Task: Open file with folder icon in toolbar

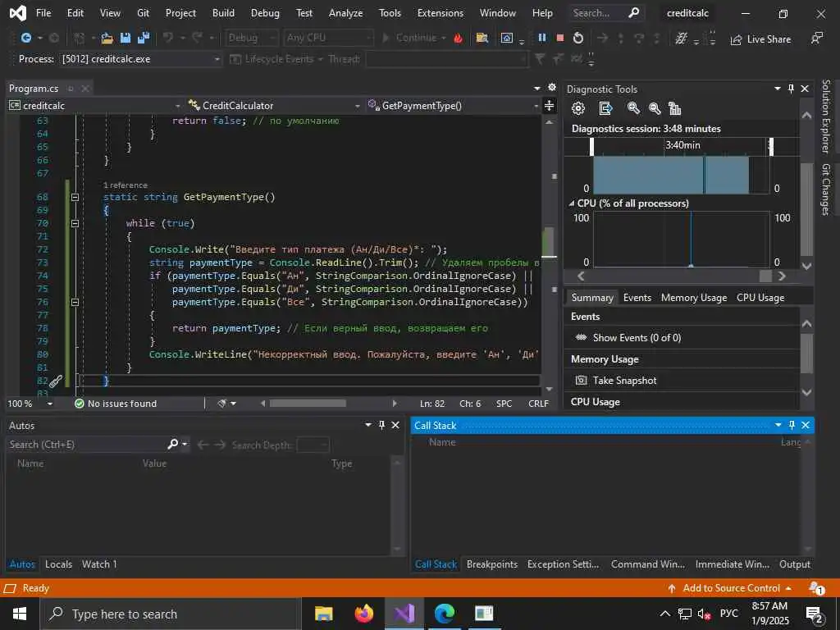Action: point(107,38)
